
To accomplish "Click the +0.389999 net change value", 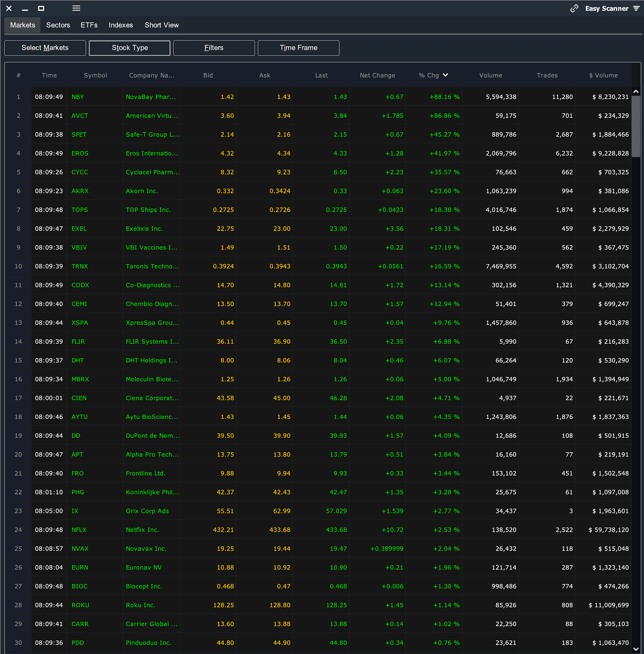I will pyautogui.click(x=387, y=548).
